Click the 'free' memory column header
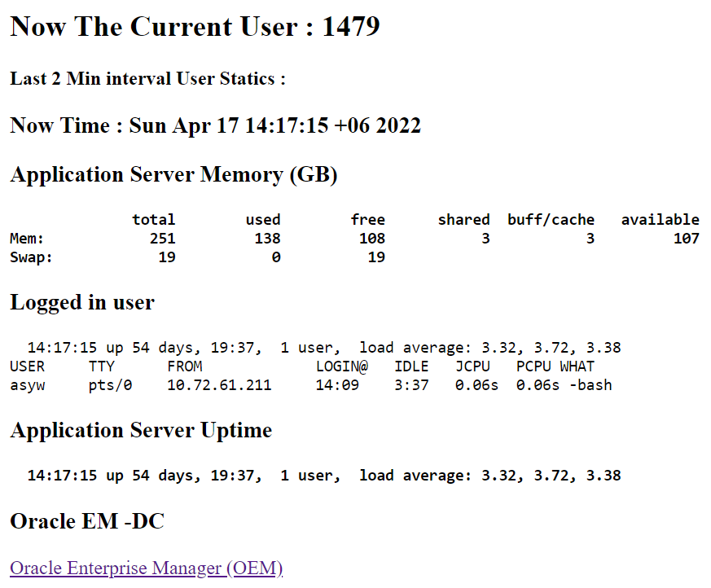The height and width of the screenshot is (588, 711). point(368,220)
